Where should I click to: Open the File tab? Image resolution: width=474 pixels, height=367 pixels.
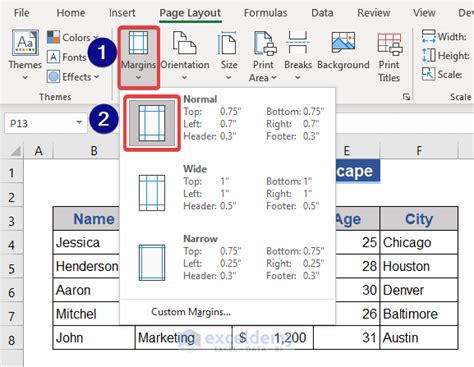[22, 13]
